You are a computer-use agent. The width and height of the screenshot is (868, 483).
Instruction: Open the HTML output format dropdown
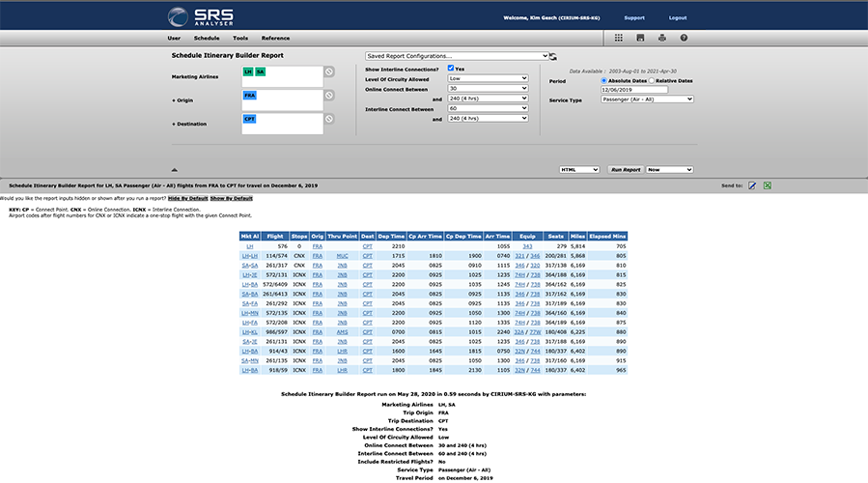coord(579,169)
